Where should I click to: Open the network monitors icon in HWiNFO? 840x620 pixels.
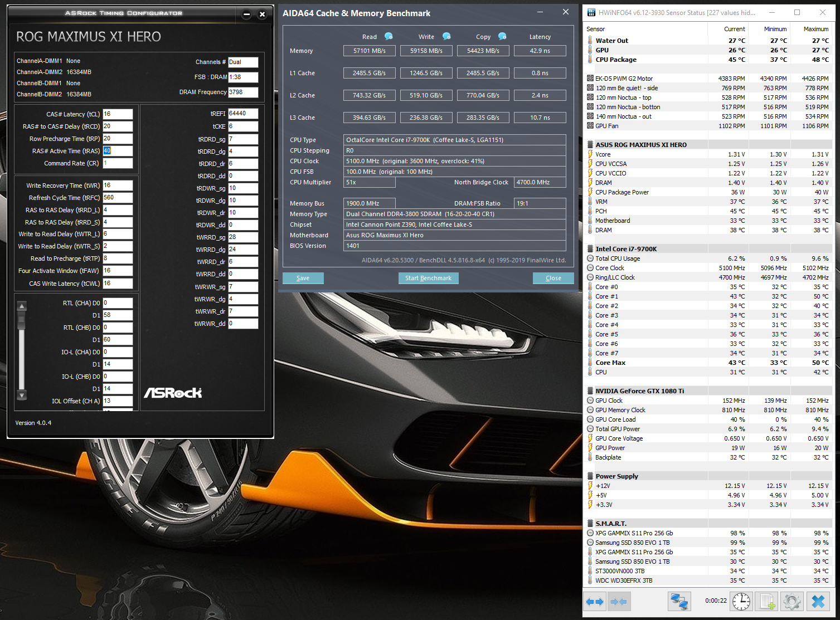679,602
